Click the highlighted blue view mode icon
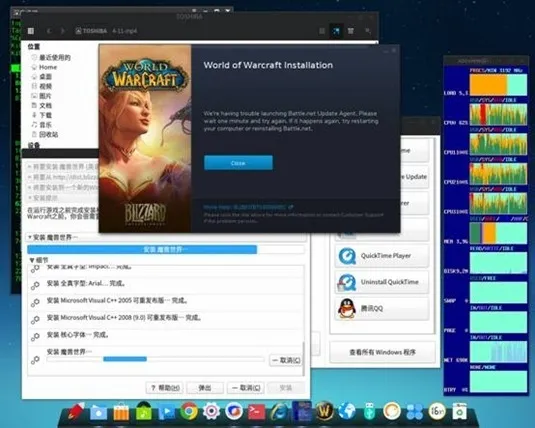Image resolution: width=535 pixels, height=428 pixels. pyautogui.click(x=336, y=31)
